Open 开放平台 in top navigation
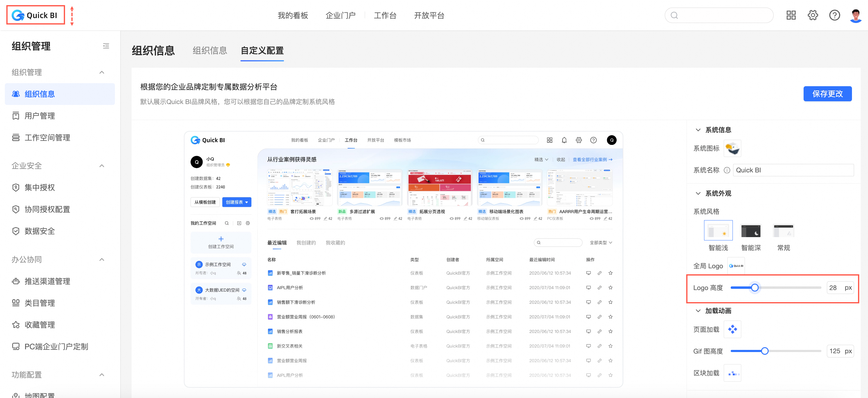Screen dimensions: 868x398 pyautogui.click(x=429, y=15)
